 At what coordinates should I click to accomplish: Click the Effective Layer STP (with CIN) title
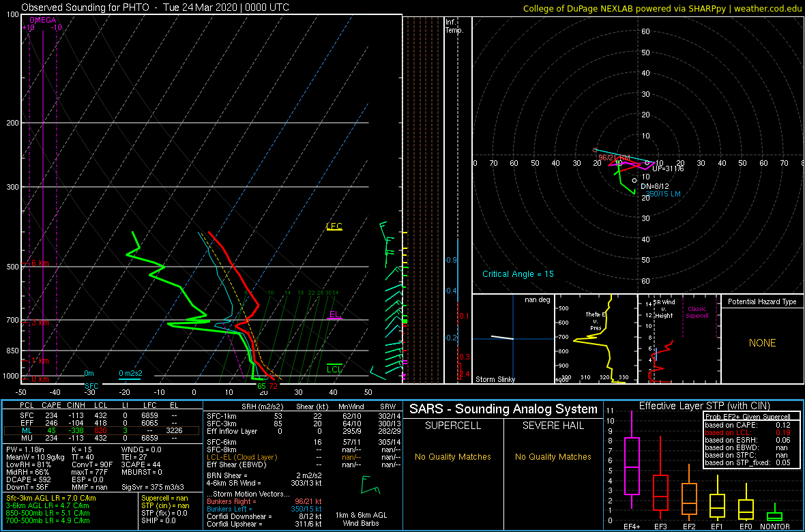[703, 407]
